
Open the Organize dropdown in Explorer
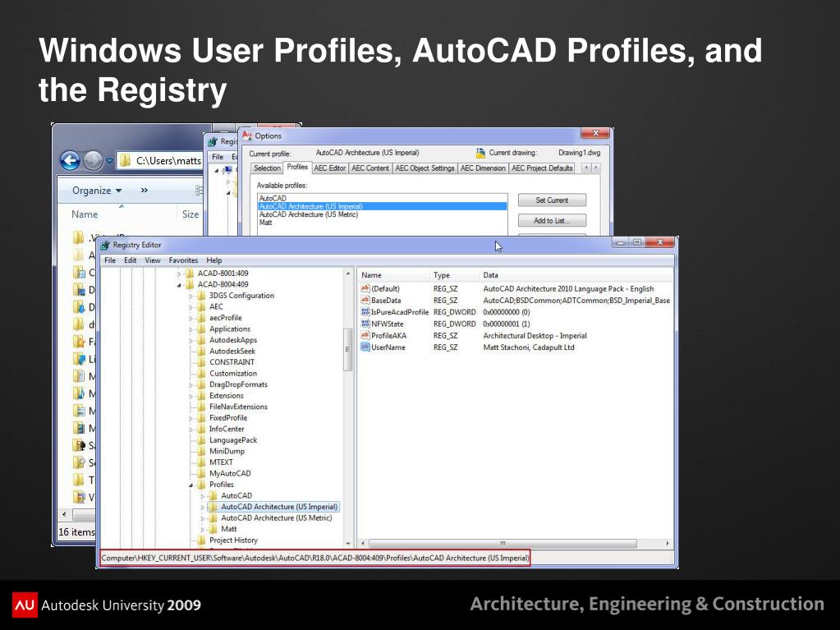(97, 191)
